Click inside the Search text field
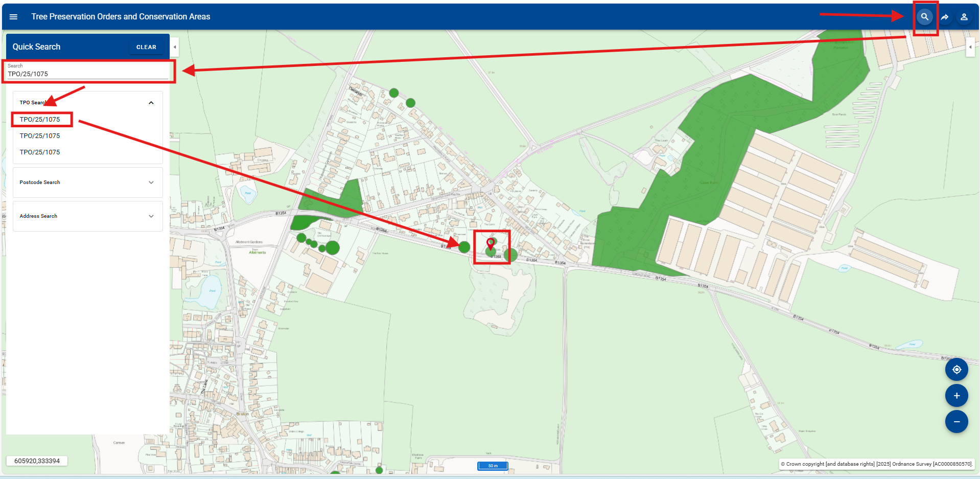The image size is (980, 479). pyautogui.click(x=87, y=74)
